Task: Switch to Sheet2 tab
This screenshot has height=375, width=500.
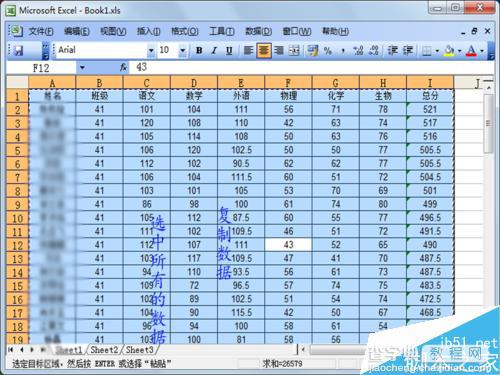Action: (104, 350)
